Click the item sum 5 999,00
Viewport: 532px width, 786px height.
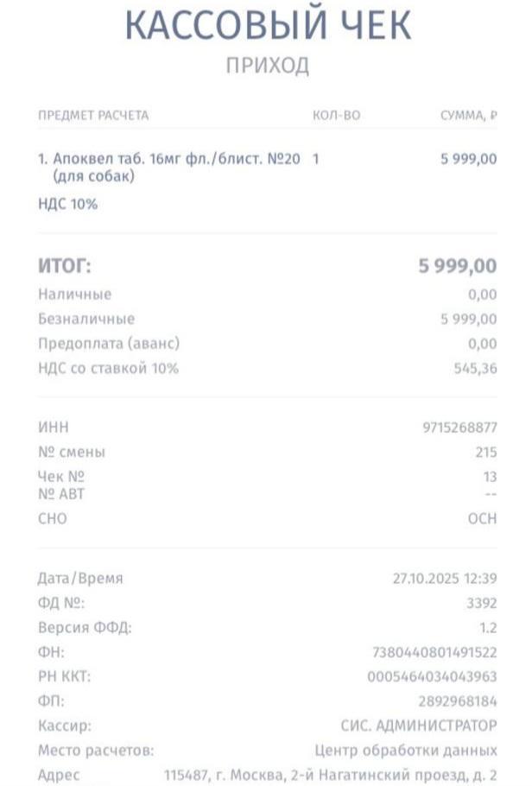coord(468,159)
